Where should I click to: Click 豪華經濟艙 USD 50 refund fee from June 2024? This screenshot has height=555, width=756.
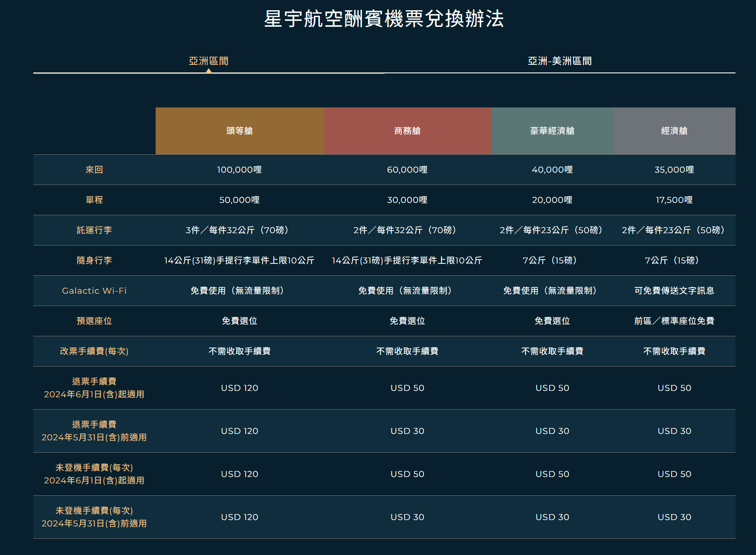click(553, 388)
